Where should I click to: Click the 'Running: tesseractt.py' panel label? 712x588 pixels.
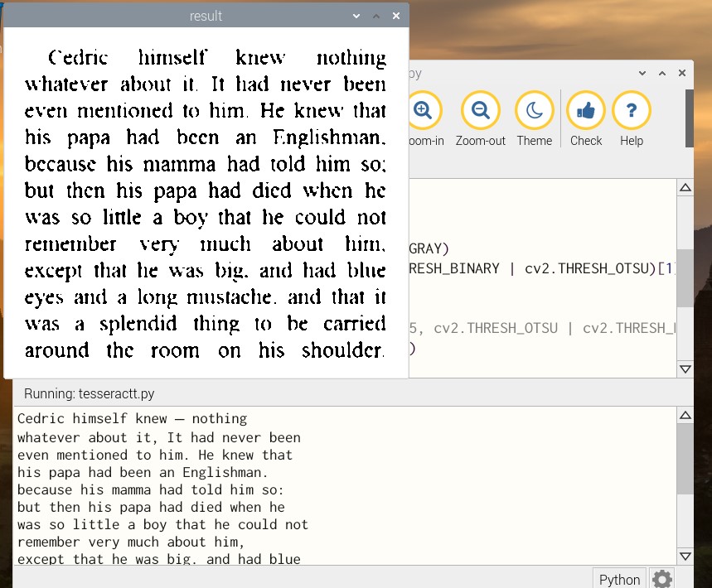(89, 393)
